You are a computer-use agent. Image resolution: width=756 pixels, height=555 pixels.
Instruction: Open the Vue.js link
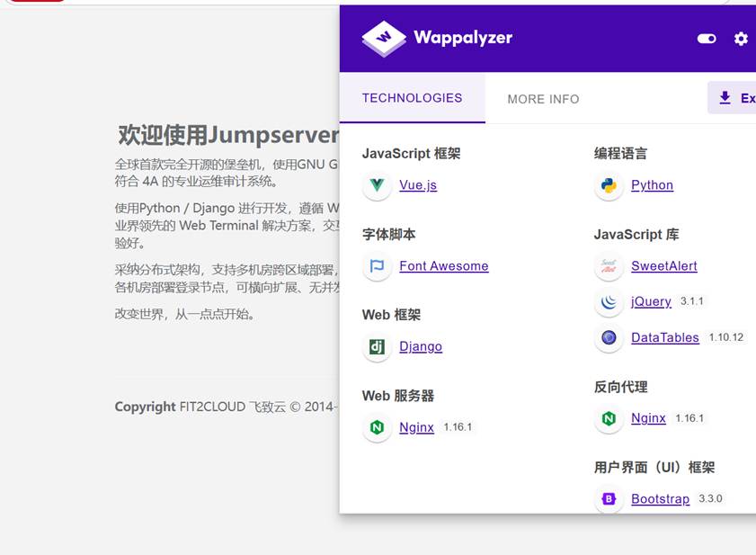pos(418,185)
